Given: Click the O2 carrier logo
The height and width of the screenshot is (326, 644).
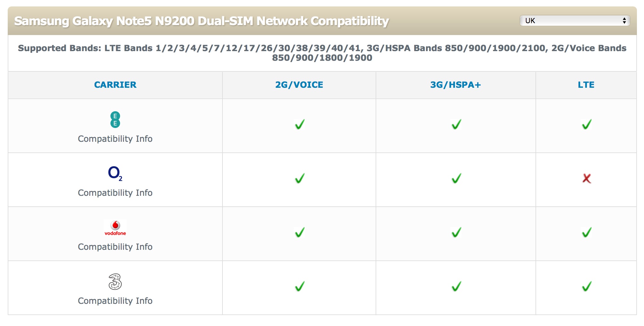Looking at the screenshot, I should point(115,173).
